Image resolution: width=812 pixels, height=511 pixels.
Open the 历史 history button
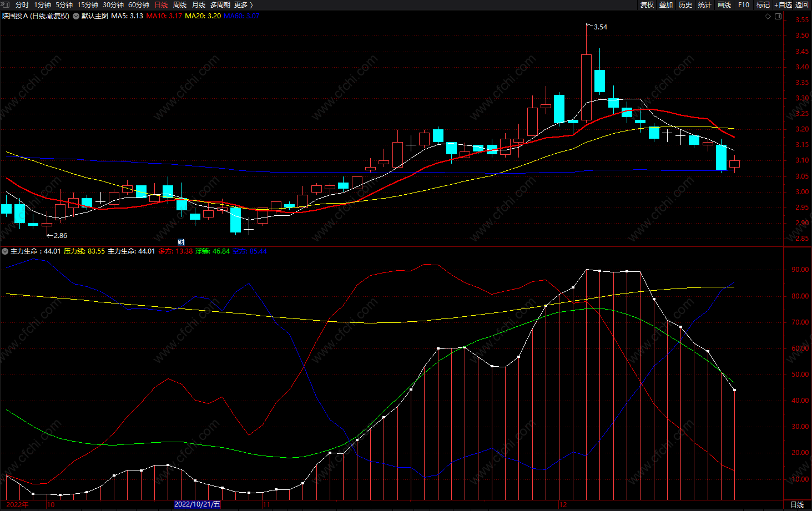click(x=685, y=4)
